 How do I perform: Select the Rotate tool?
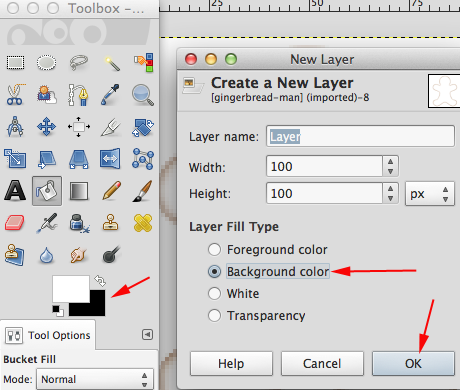pyautogui.click(x=143, y=127)
